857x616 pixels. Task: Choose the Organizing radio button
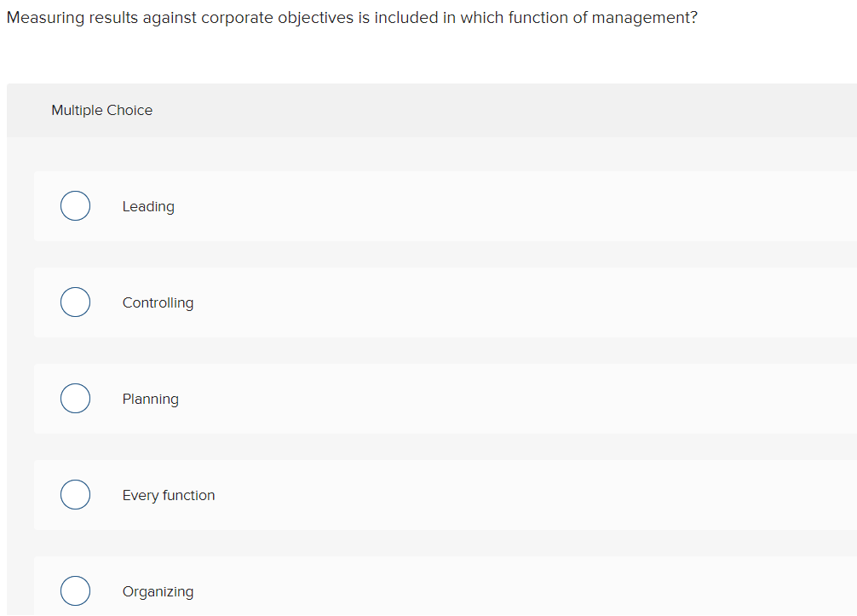(x=75, y=590)
